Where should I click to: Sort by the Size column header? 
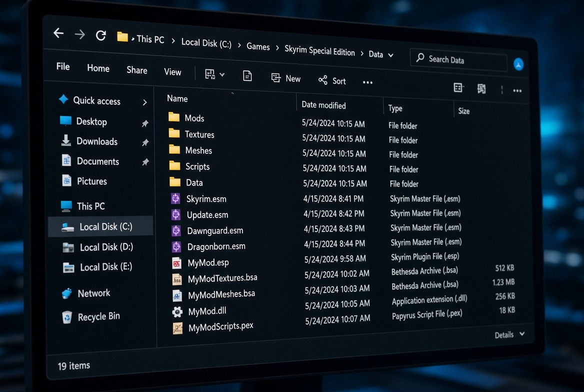coord(463,111)
